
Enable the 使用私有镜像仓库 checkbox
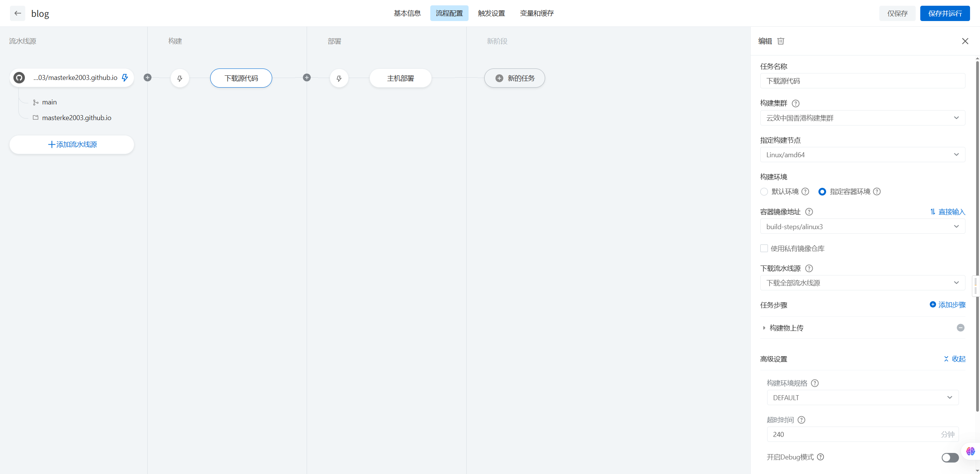tap(764, 248)
